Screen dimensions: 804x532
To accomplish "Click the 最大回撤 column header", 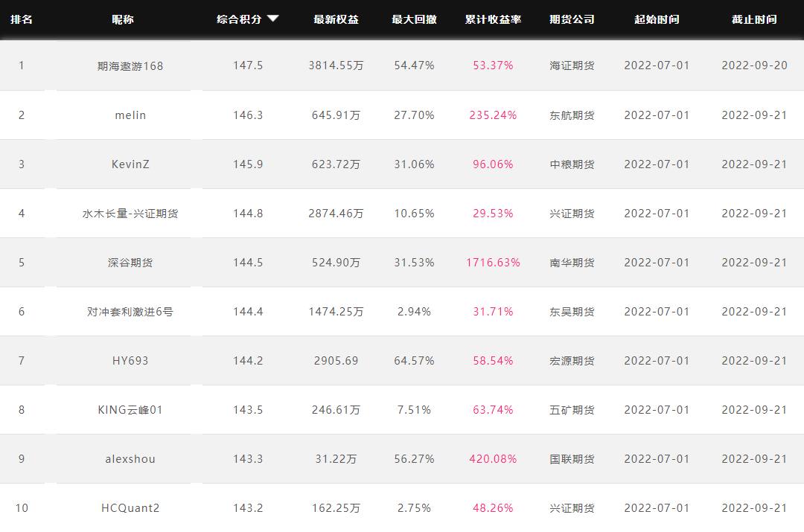I will click(415, 19).
